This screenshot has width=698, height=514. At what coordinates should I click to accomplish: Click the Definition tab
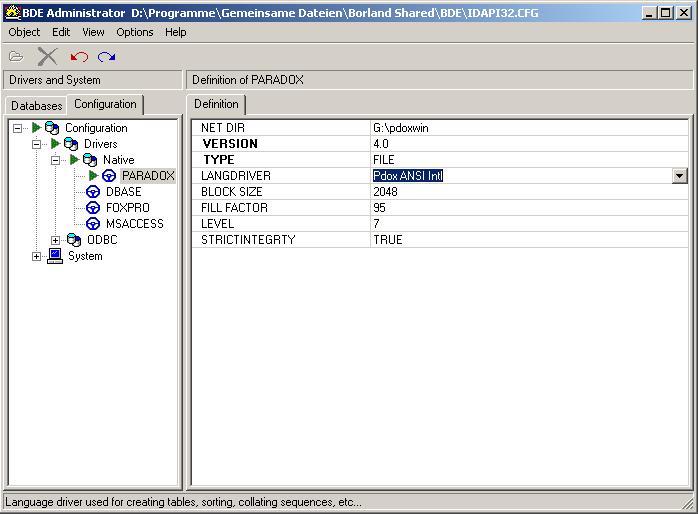[216, 104]
